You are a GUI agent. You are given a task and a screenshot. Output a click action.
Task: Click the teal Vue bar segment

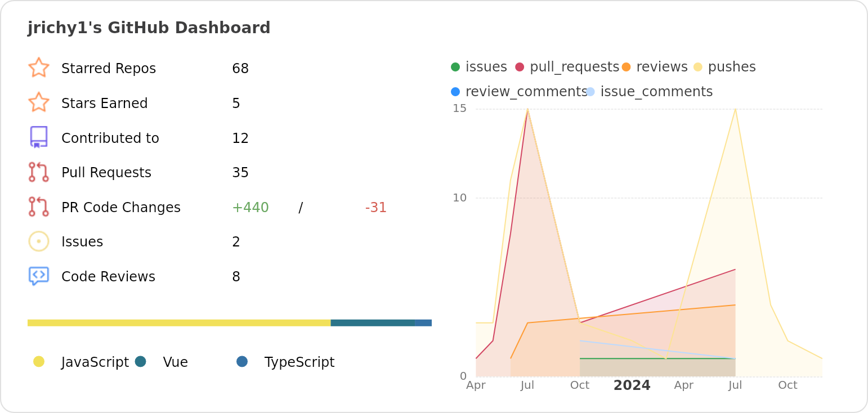[x=373, y=323]
